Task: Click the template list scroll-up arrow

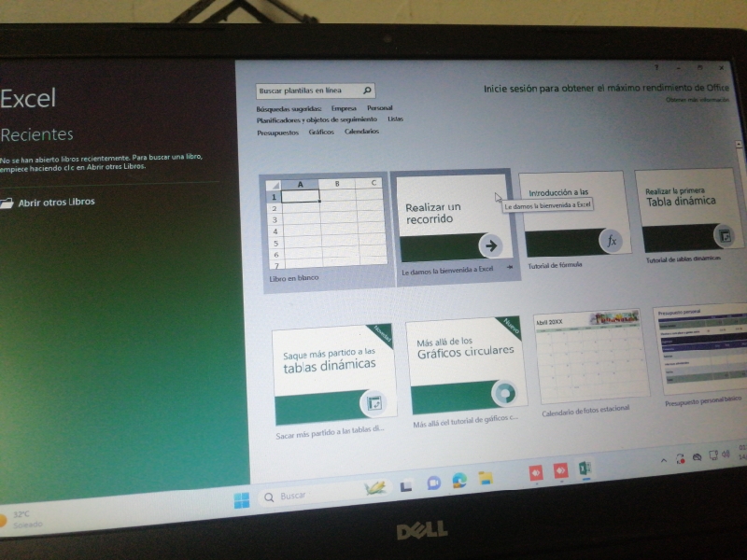Action: click(739, 144)
